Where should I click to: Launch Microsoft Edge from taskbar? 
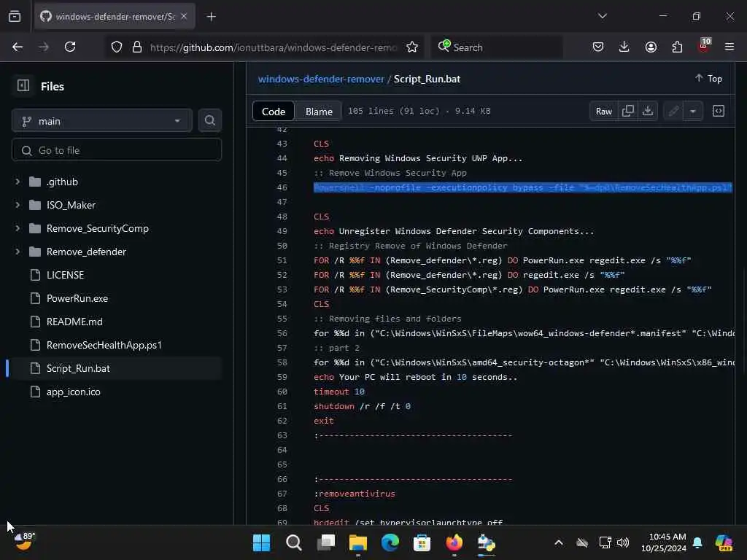390,542
